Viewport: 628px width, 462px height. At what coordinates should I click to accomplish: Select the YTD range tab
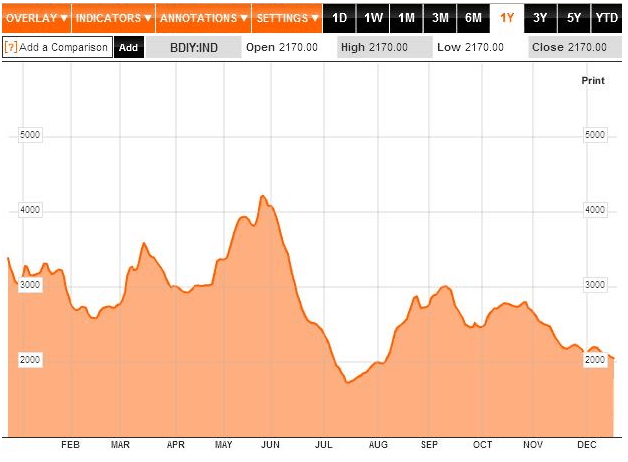606,18
